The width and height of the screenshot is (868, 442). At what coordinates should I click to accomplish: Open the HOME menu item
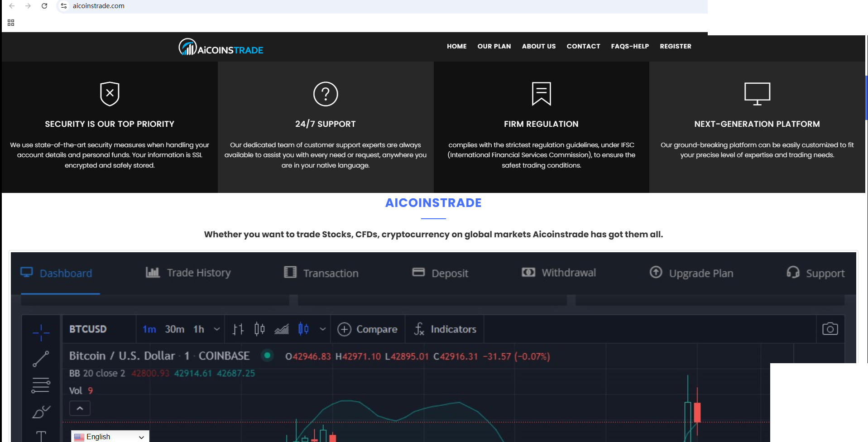[x=456, y=46]
